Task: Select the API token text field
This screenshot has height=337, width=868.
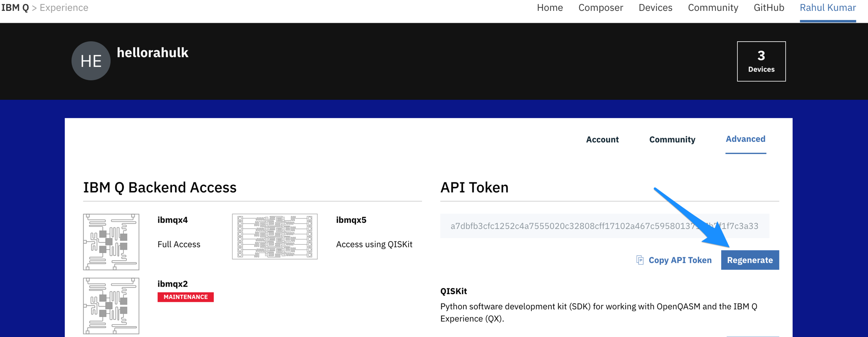Action: coord(604,226)
